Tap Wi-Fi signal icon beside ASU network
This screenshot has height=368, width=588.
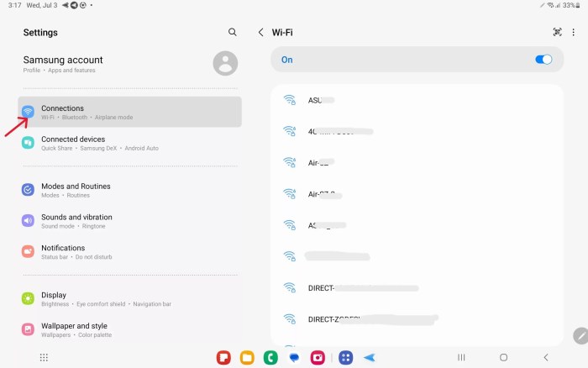(x=290, y=100)
